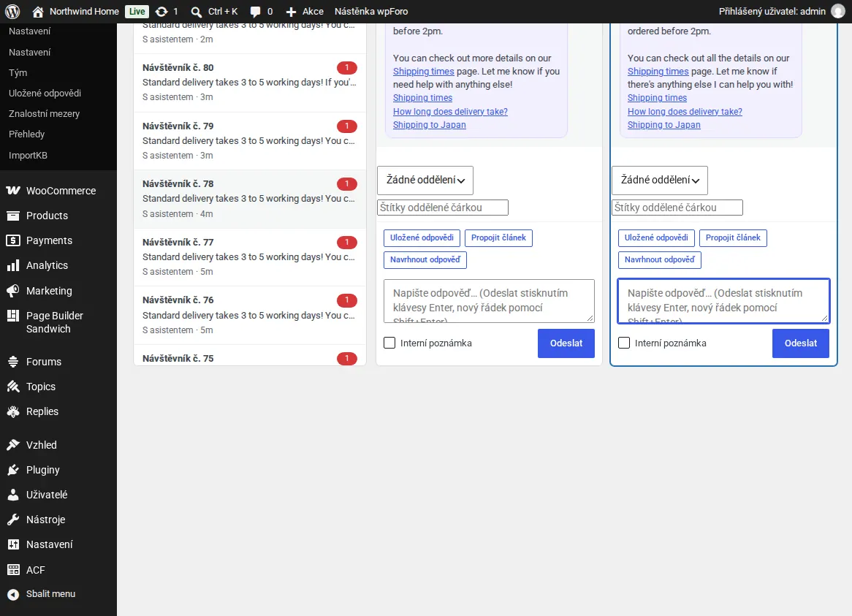Open Žádné oddělení dropdown in left panel
Viewport: 852px width, 616px height.
[x=425, y=180]
